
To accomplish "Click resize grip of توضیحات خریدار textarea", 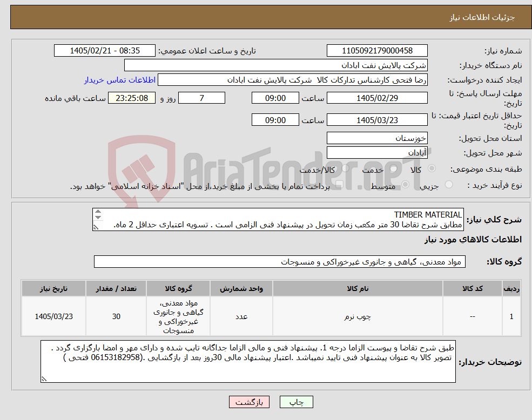I will 44,379.
